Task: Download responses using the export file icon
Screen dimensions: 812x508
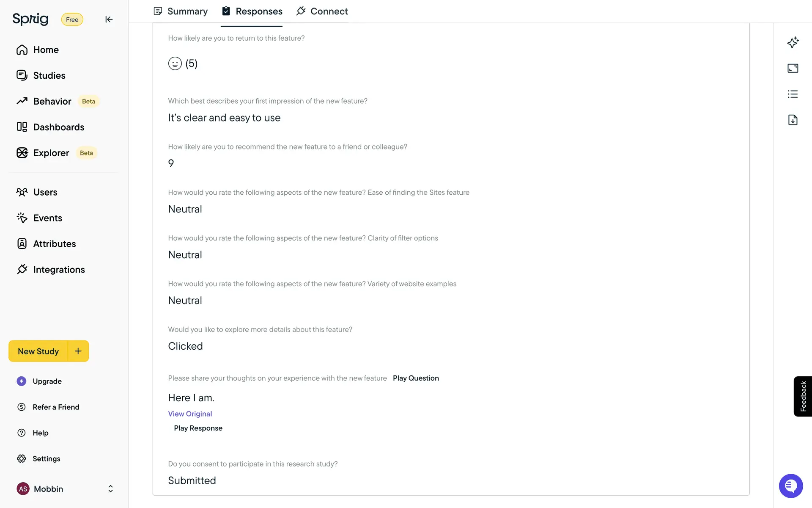Action: [793, 120]
